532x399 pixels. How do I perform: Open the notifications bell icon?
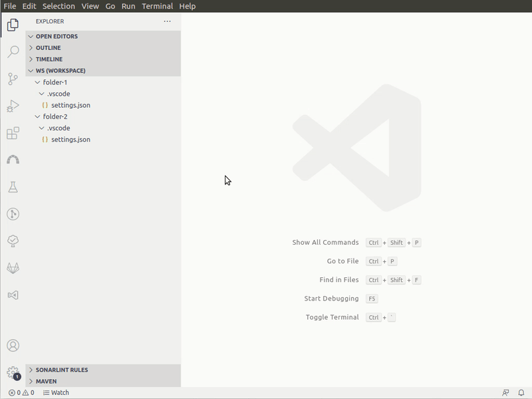(521, 392)
